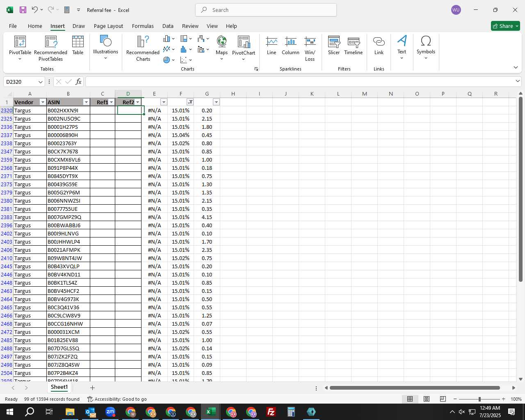The height and width of the screenshot is (420, 525).
Task: Switch to Normal view in status bar
Action: coord(410,399)
